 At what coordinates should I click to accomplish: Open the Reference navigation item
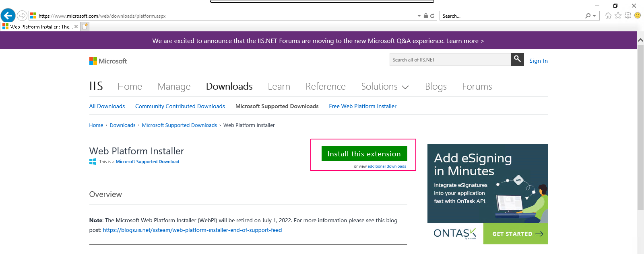tap(326, 86)
